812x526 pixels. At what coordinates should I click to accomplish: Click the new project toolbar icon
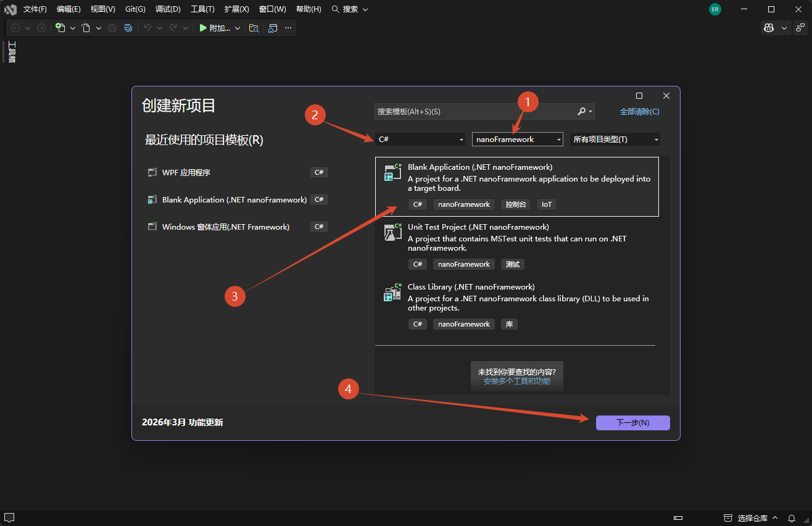pyautogui.click(x=60, y=28)
